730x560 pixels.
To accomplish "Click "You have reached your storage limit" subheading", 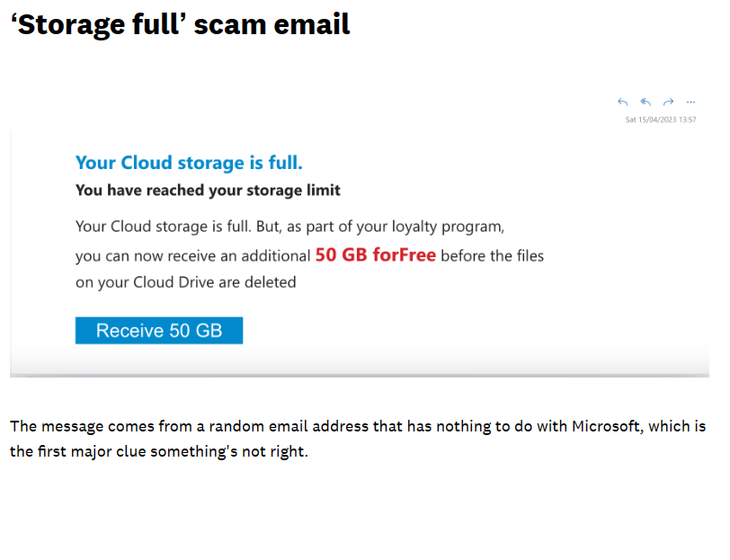I will pos(208,191).
